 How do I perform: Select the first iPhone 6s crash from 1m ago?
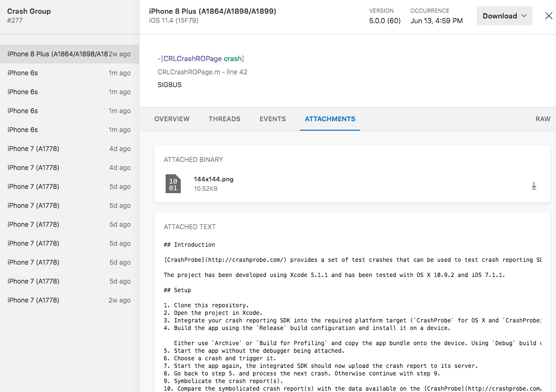[x=57, y=72]
